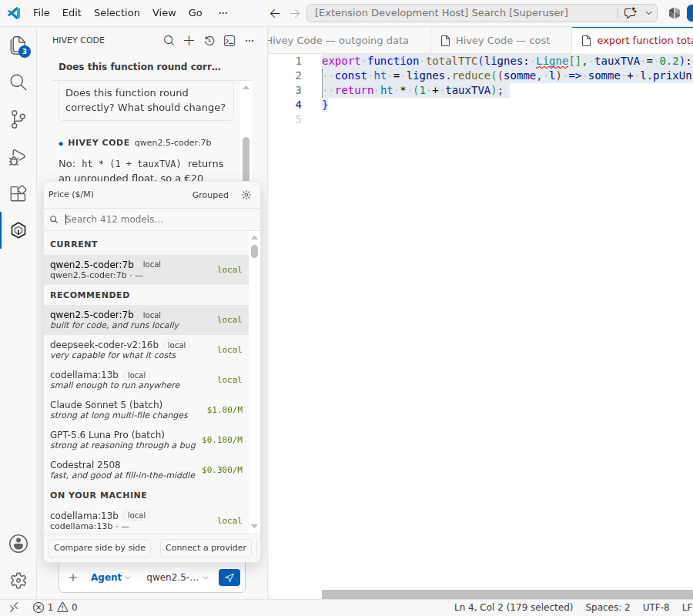Screen dimensions: 693x616
Task: Open the overflow menu after Go
Action: (223, 13)
